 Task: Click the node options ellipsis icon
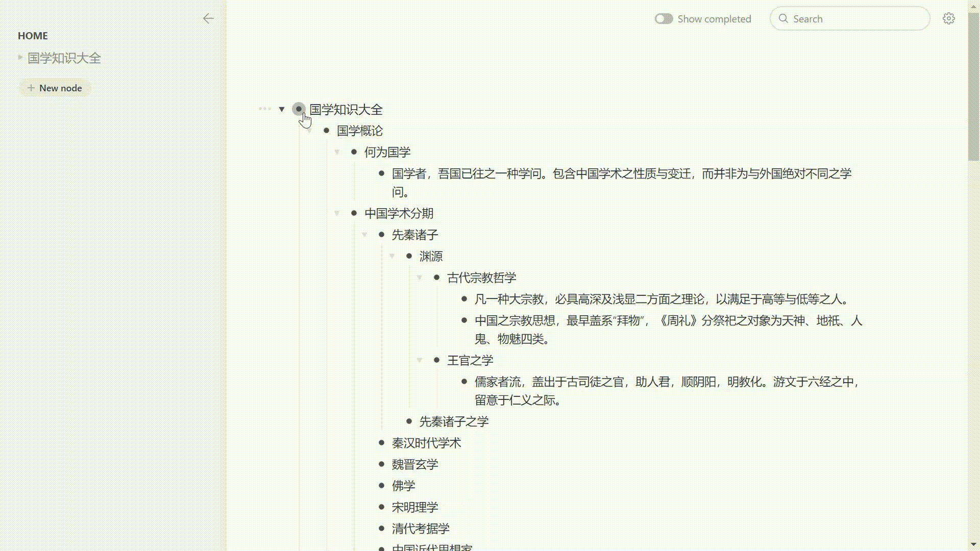[x=263, y=109]
